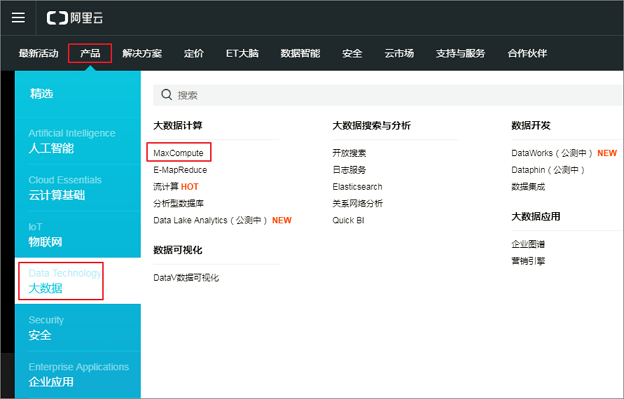Open the E-MapReduce product link

pos(180,170)
